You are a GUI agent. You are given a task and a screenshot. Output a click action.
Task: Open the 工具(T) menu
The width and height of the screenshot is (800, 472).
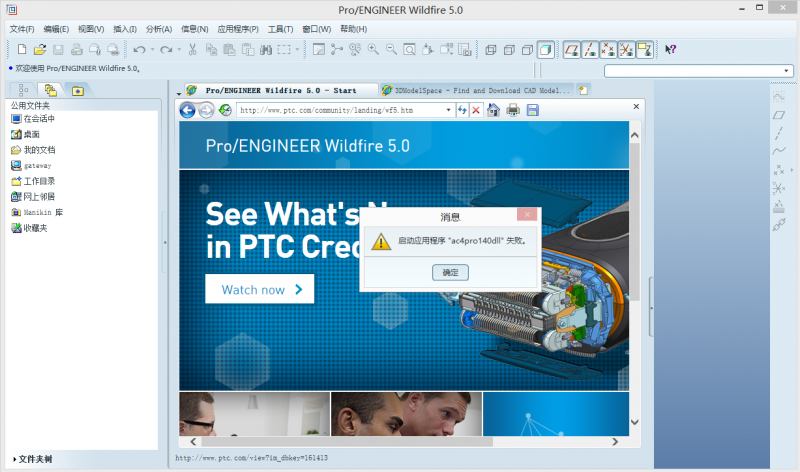tap(281, 29)
